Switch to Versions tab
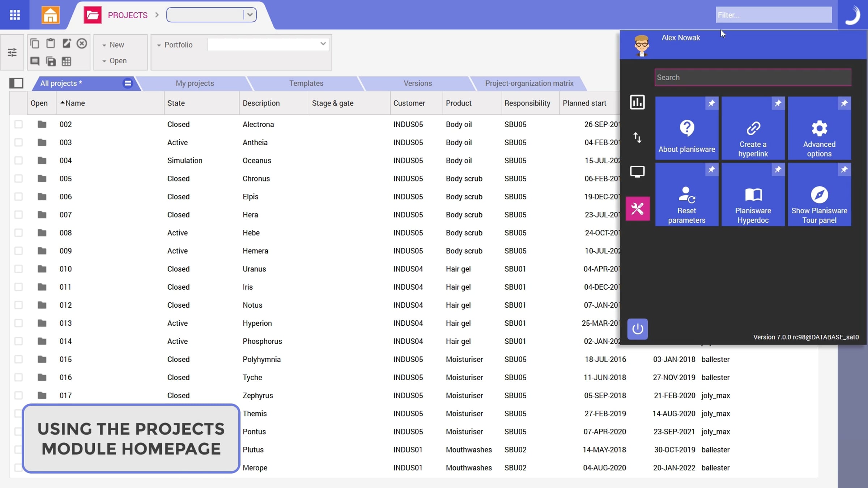868x488 pixels. tap(418, 84)
